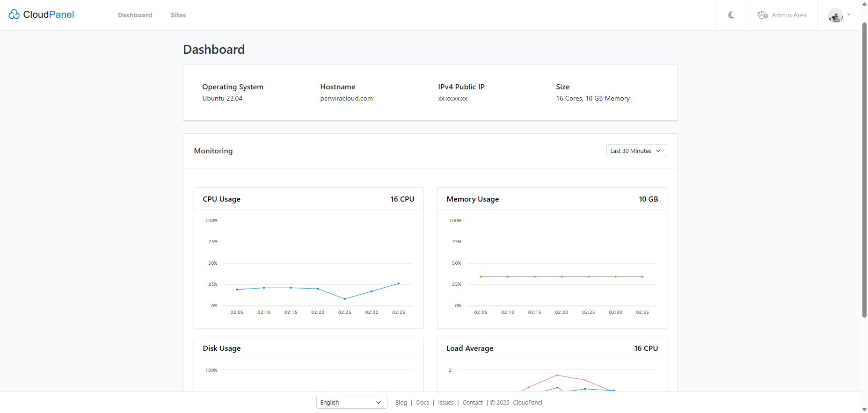Click the 16 Cores, 10 GB Memory text

592,98
